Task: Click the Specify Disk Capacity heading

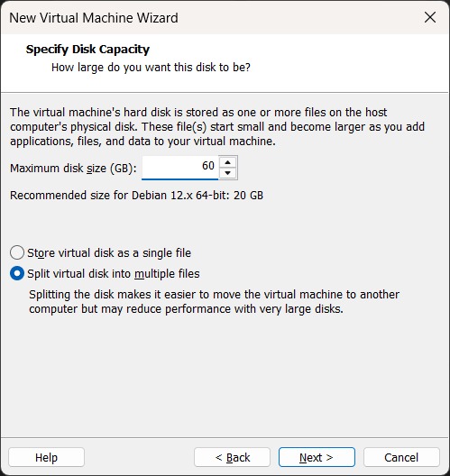Action: pyautogui.click(x=87, y=50)
